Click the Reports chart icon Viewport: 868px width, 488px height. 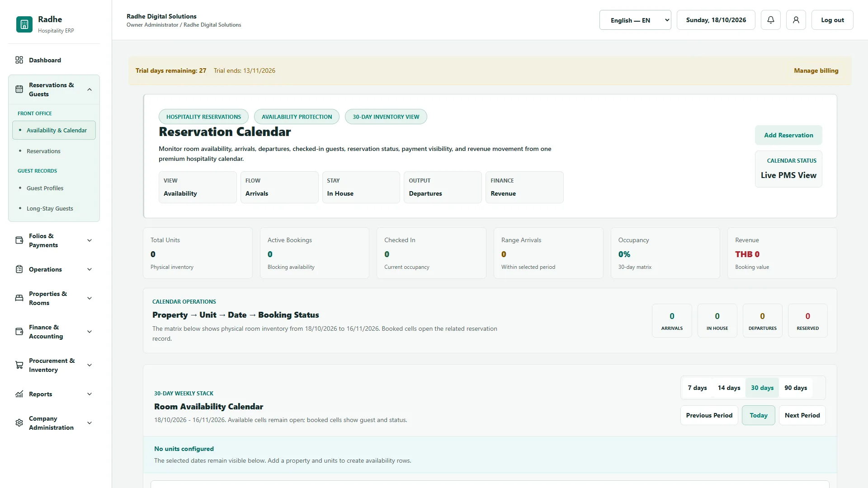(19, 394)
